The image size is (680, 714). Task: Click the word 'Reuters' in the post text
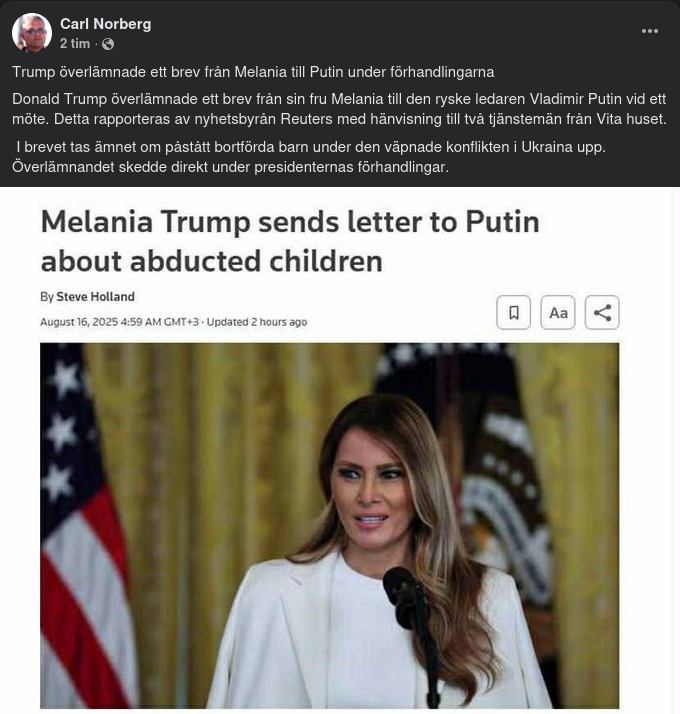(307, 119)
